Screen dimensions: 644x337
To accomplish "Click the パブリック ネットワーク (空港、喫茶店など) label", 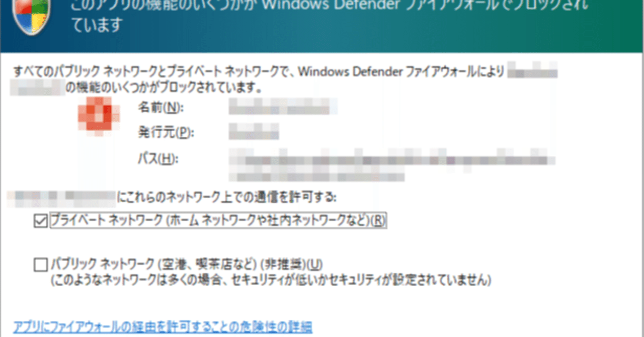I will 187,264.
